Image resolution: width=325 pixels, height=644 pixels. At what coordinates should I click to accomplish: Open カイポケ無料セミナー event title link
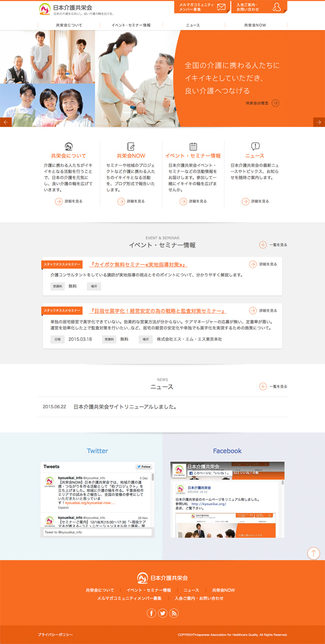point(138,265)
